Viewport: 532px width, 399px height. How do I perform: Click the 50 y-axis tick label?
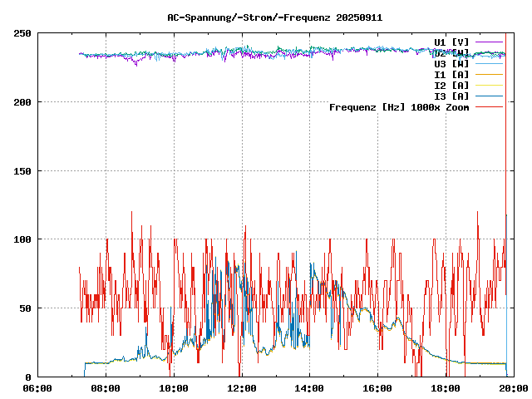[25, 308]
